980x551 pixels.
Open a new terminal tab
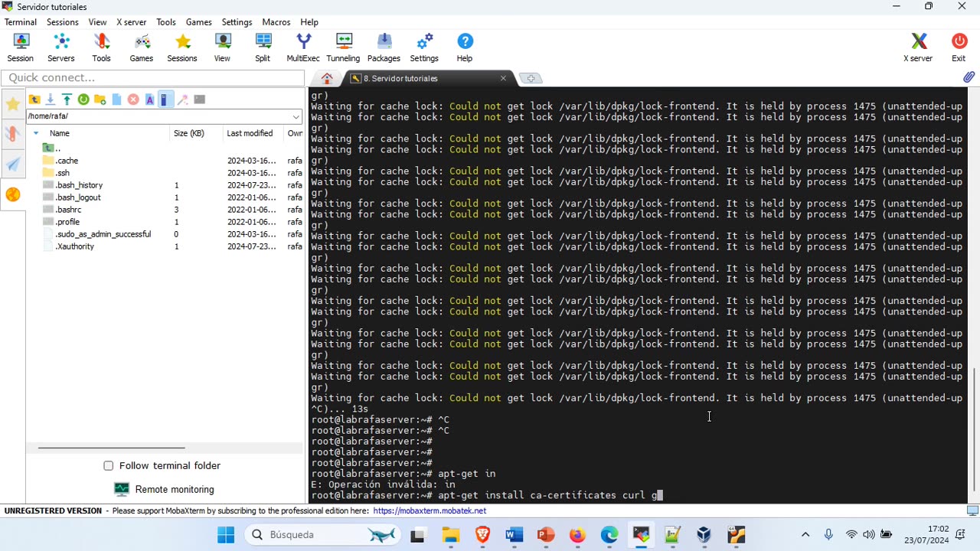[531, 78]
